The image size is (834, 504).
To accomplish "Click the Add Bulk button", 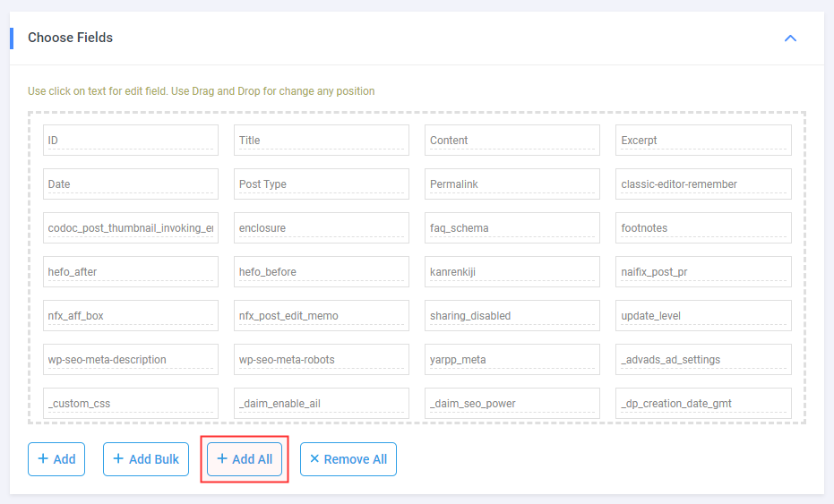I will point(146,459).
